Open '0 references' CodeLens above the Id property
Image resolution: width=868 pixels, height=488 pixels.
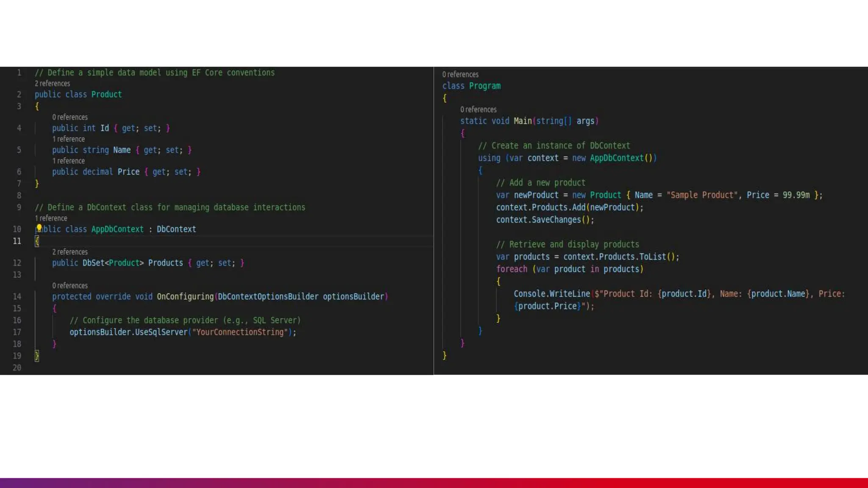(x=70, y=117)
